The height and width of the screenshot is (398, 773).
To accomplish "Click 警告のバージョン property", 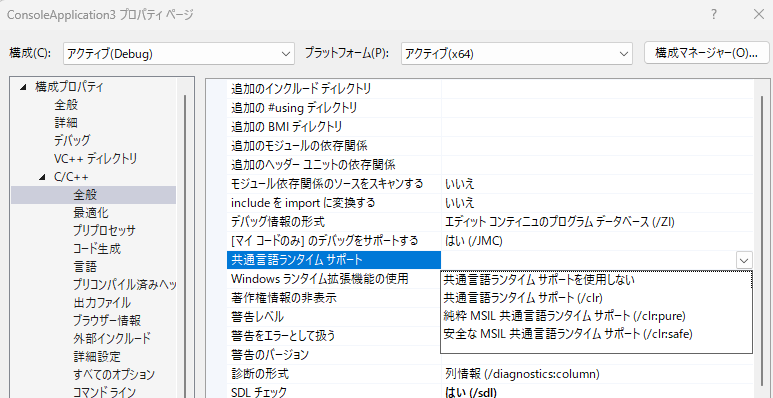I will click(270, 355).
